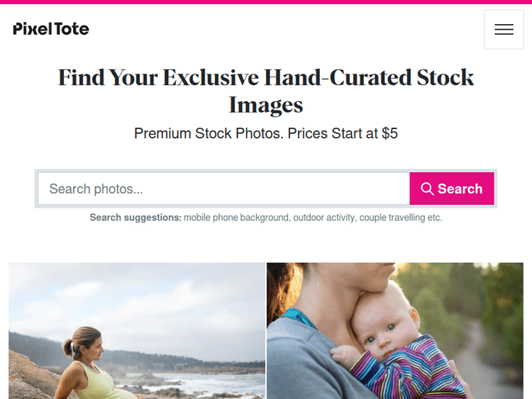This screenshot has height=399, width=532.
Task: Click the magnifying glass search icon
Action: [x=427, y=189]
